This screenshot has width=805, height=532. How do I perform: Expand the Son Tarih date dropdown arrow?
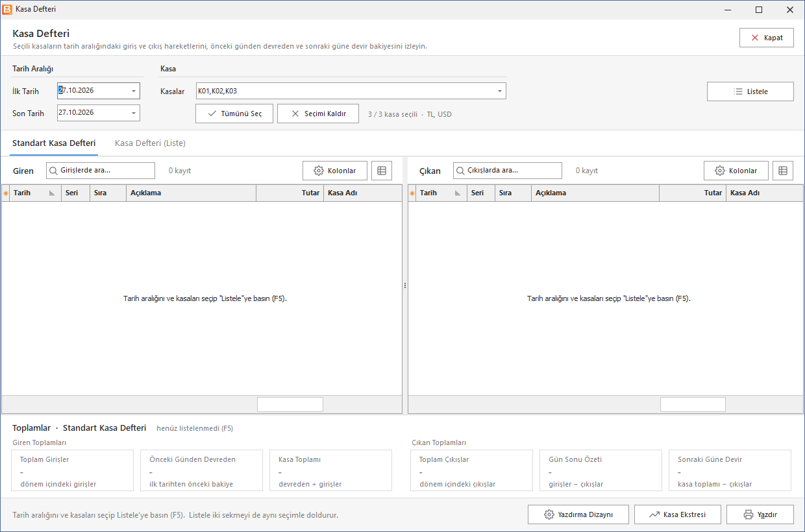point(133,113)
